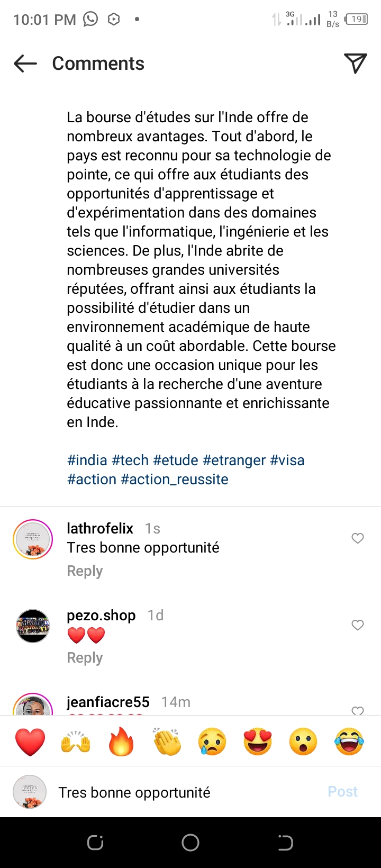The width and height of the screenshot is (381, 868).
Task: Open the share paper-plane icon
Action: (355, 64)
